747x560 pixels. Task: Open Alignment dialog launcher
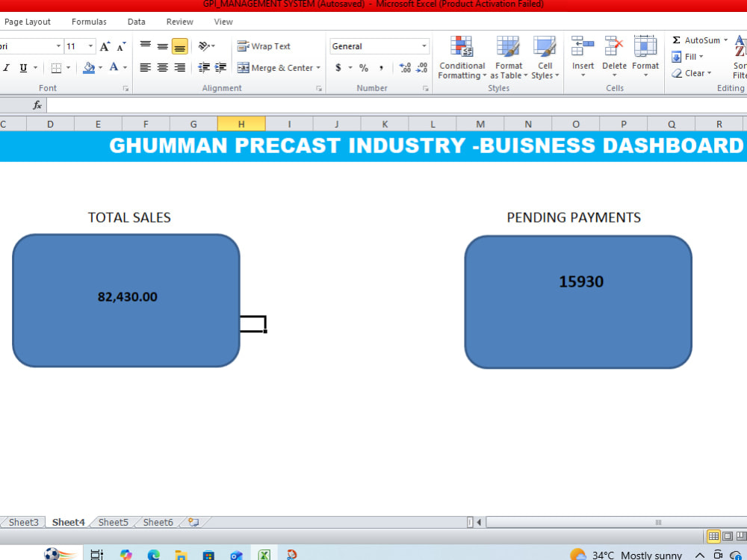click(319, 89)
